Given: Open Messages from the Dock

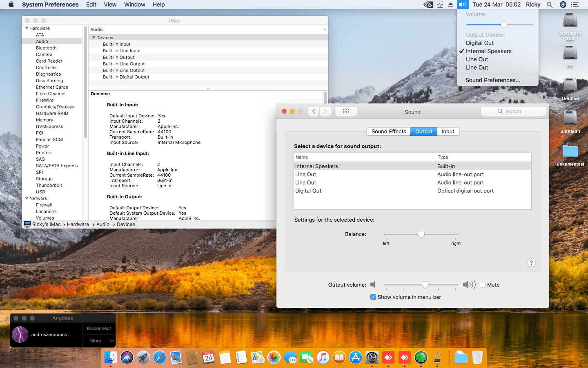Looking at the screenshot, I should click(x=290, y=357).
